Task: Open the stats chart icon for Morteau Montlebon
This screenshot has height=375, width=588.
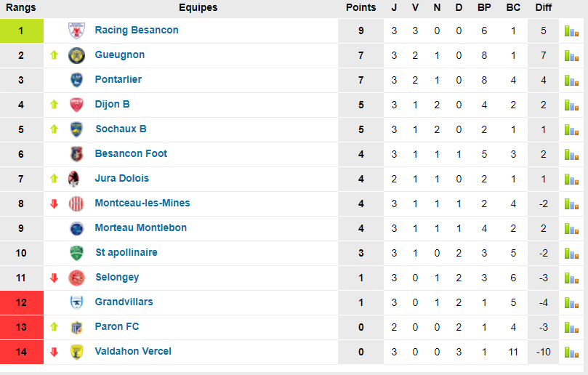Action: [x=571, y=228]
